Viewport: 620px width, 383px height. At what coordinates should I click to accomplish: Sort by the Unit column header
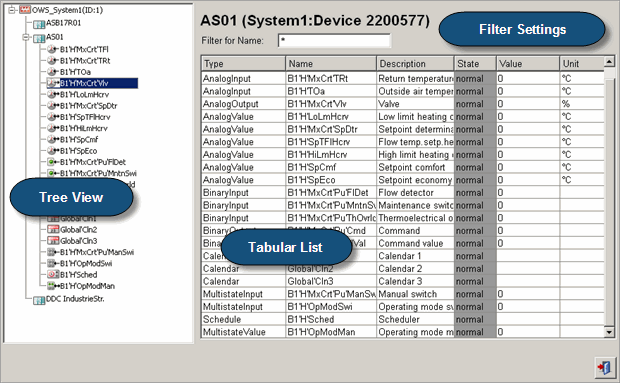(582, 64)
